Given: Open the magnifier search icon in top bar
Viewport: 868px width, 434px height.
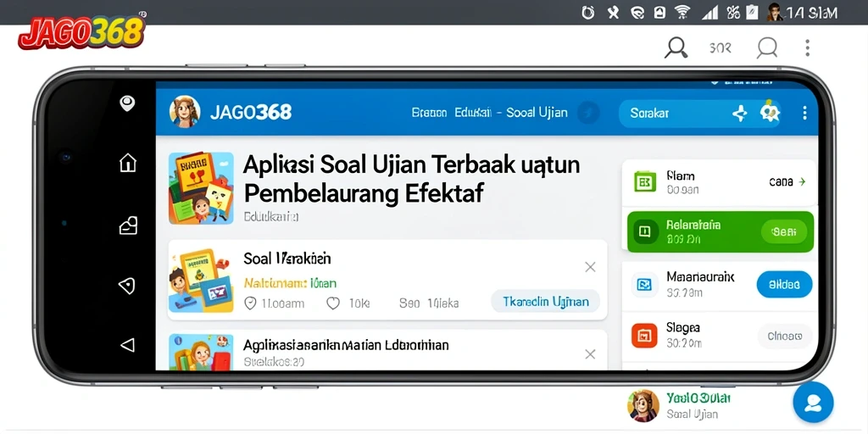Looking at the screenshot, I should tap(676, 48).
